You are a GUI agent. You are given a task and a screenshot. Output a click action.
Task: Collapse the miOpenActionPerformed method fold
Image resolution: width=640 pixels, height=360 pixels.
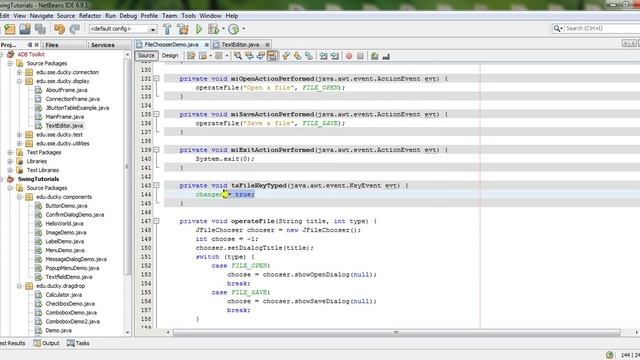pyautogui.click(x=156, y=78)
